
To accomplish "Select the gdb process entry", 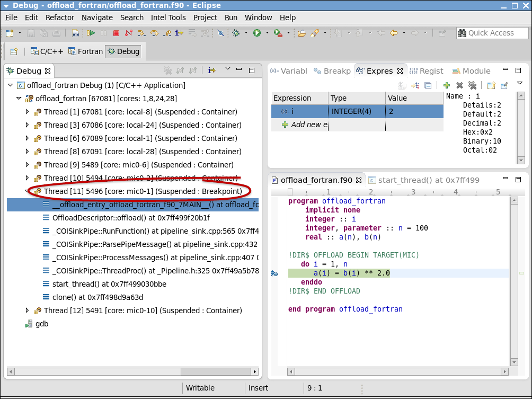I will point(37,324).
